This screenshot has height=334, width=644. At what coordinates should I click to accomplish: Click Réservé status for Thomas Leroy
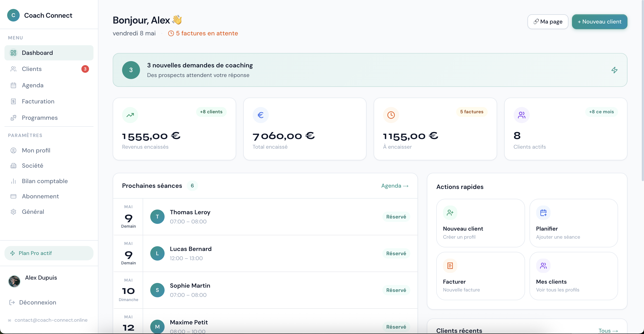point(396,217)
